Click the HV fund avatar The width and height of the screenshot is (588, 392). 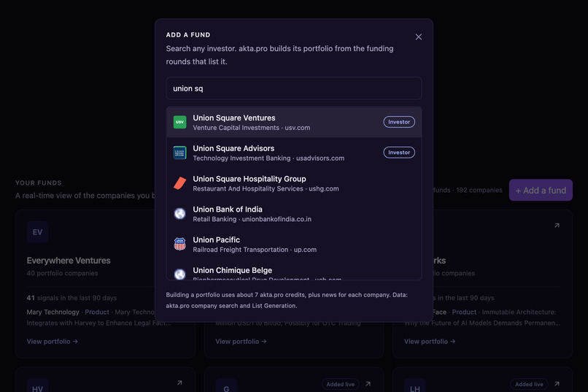coord(37,386)
